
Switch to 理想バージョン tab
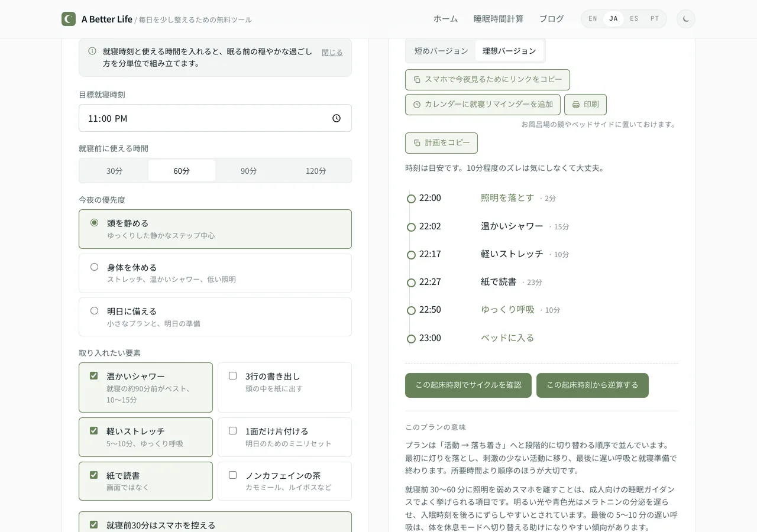pyautogui.click(x=509, y=51)
